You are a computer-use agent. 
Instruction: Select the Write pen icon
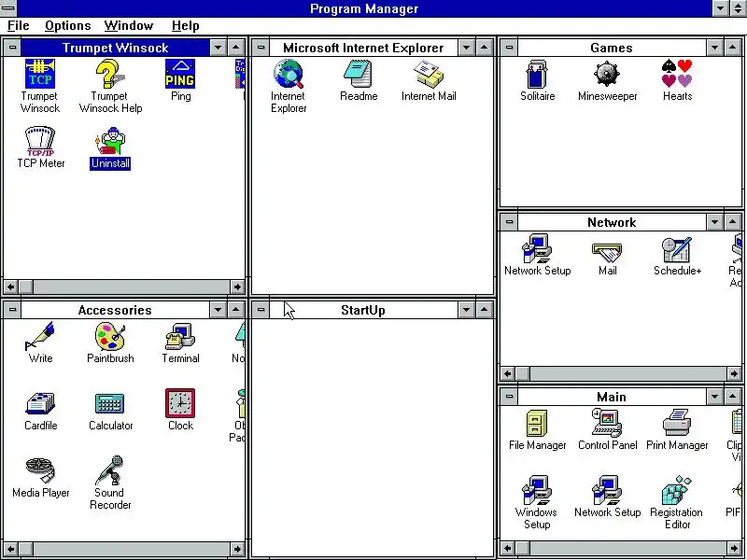pyautogui.click(x=40, y=336)
